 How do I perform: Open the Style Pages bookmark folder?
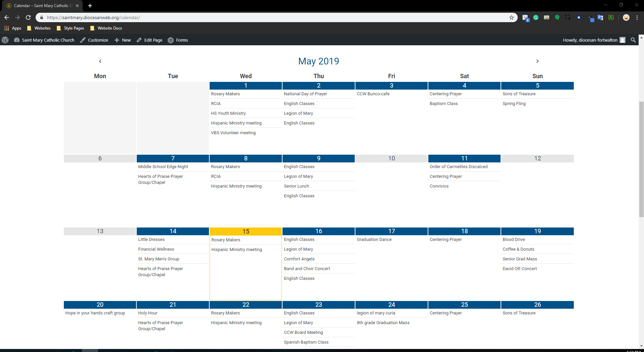(x=71, y=28)
